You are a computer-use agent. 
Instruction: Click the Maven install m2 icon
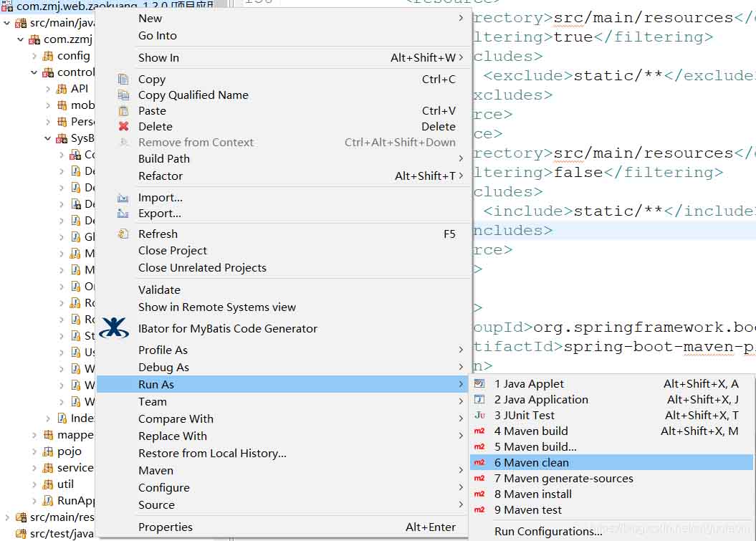[480, 494]
